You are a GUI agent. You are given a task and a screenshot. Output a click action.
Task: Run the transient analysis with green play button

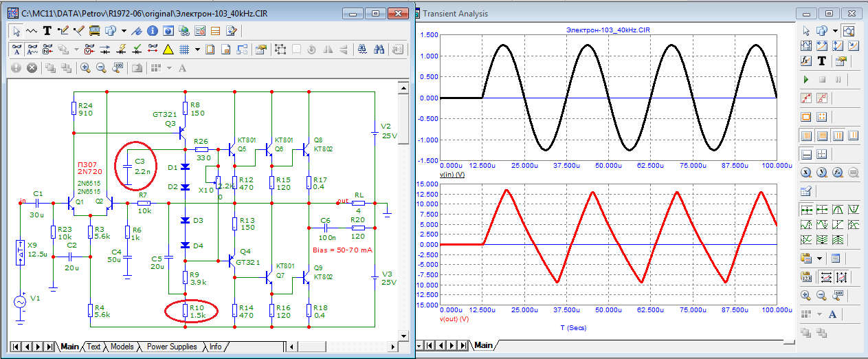pyautogui.click(x=806, y=80)
